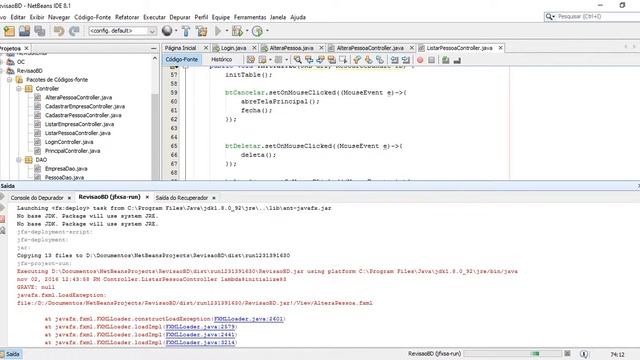Image resolution: width=640 pixels, height=360 pixels.
Task: Click the New Project toolbar icon
Action: [9, 31]
